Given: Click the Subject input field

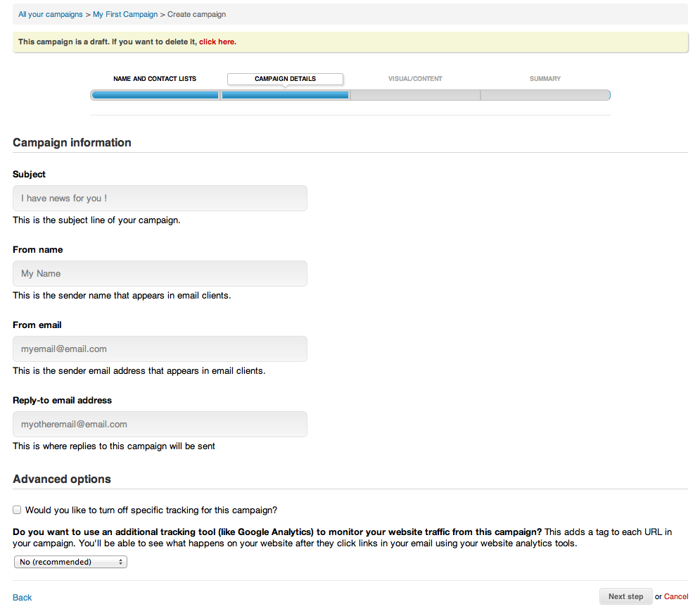Looking at the screenshot, I should [x=160, y=198].
